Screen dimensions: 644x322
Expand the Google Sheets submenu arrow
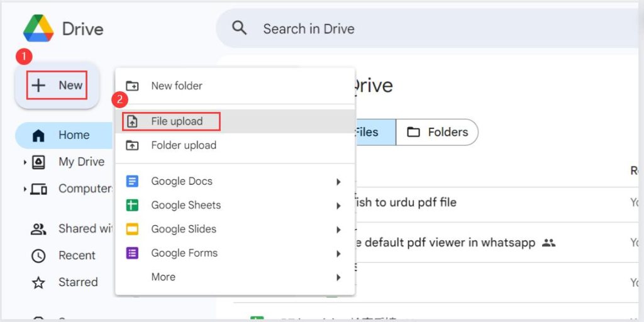[x=338, y=206]
